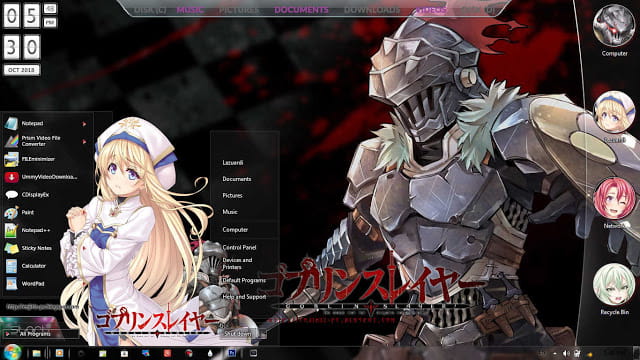This screenshot has height=360, width=640.
Task: Expand the Notepad recent files arrow
Action: tap(84, 124)
